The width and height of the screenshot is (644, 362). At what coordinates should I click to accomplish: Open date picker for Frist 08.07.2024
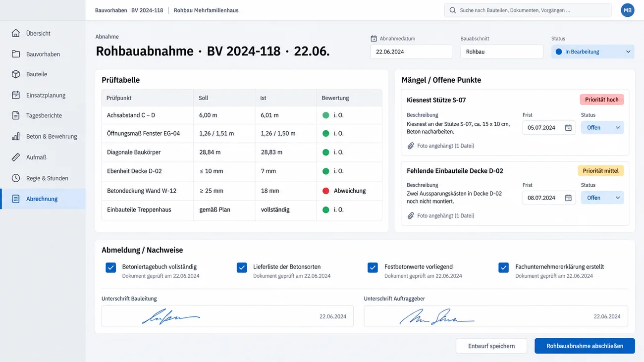(x=568, y=198)
